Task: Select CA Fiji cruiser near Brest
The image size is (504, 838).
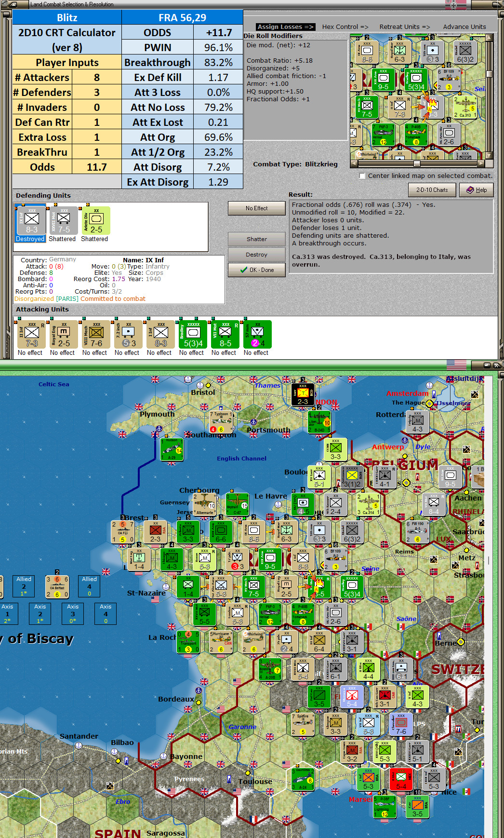Action: click(x=122, y=531)
